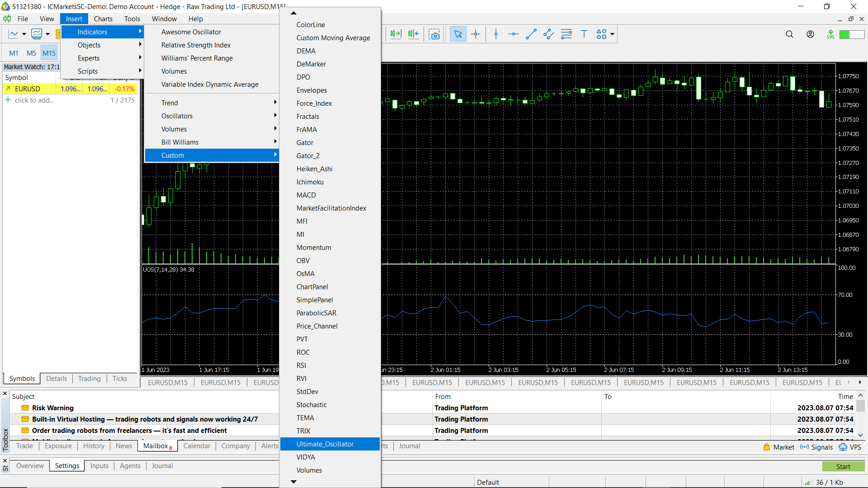Open the Risk Warning message
The width and height of the screenshot is (868, 488).
coord(52,408)
